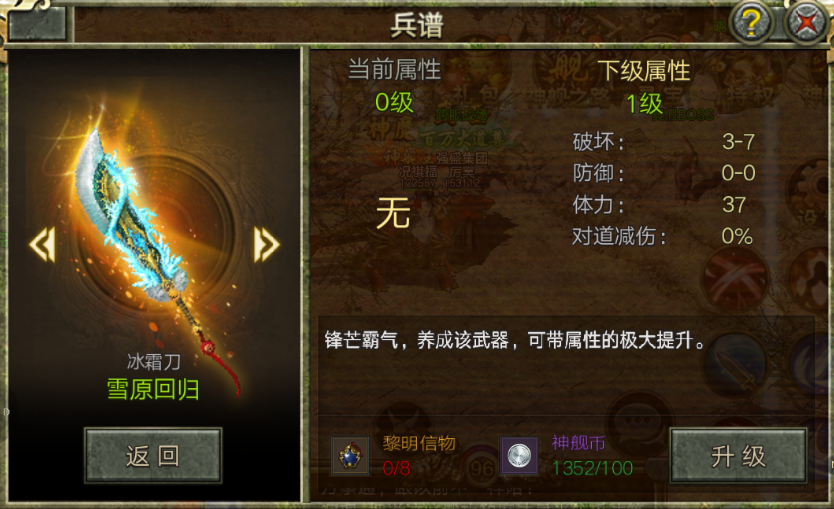Select the 神舰币 silver coin icon
The width and height of the screenshot is (834, 509).
tap(520, 456)
